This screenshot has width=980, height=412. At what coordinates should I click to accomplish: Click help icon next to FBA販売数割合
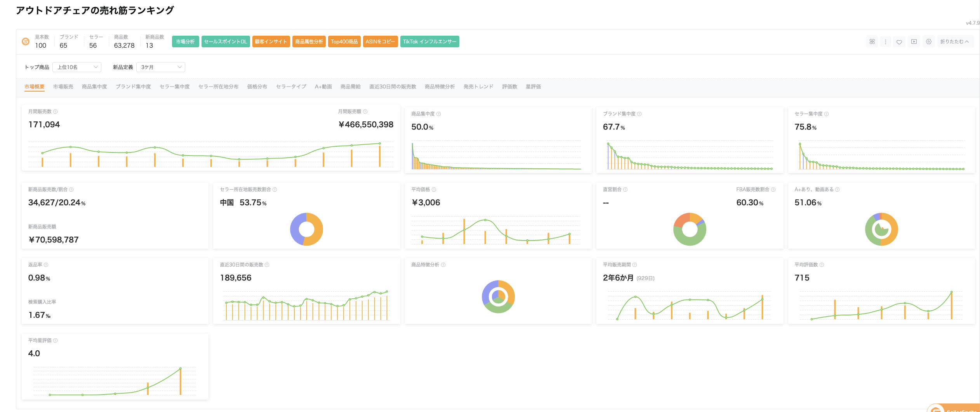pyautogui.click(x=773, y=190)
